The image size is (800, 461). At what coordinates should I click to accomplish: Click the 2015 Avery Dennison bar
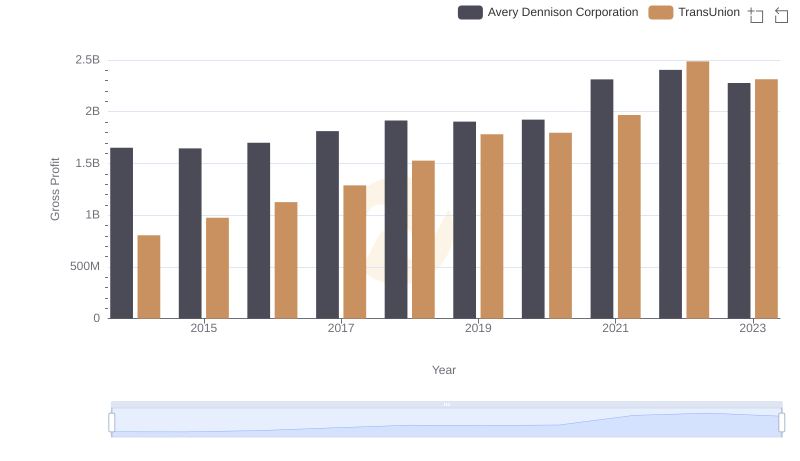pyautogui.click(x=190, y=234)
